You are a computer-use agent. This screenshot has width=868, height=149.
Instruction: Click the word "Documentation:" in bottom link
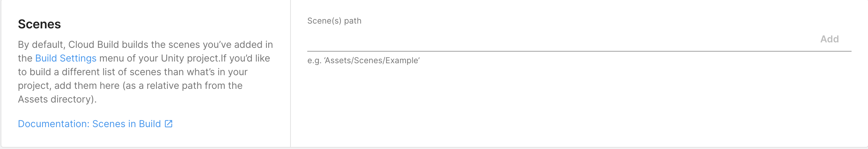coord(54,124)
